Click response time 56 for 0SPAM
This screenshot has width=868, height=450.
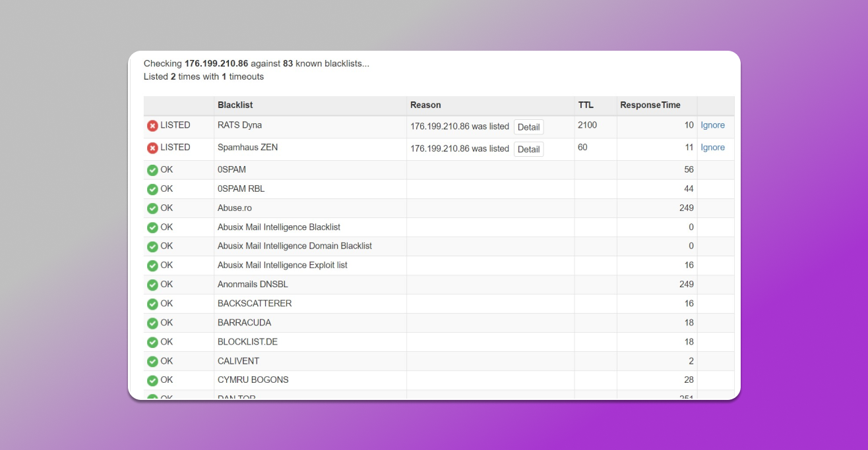point(689,169)
